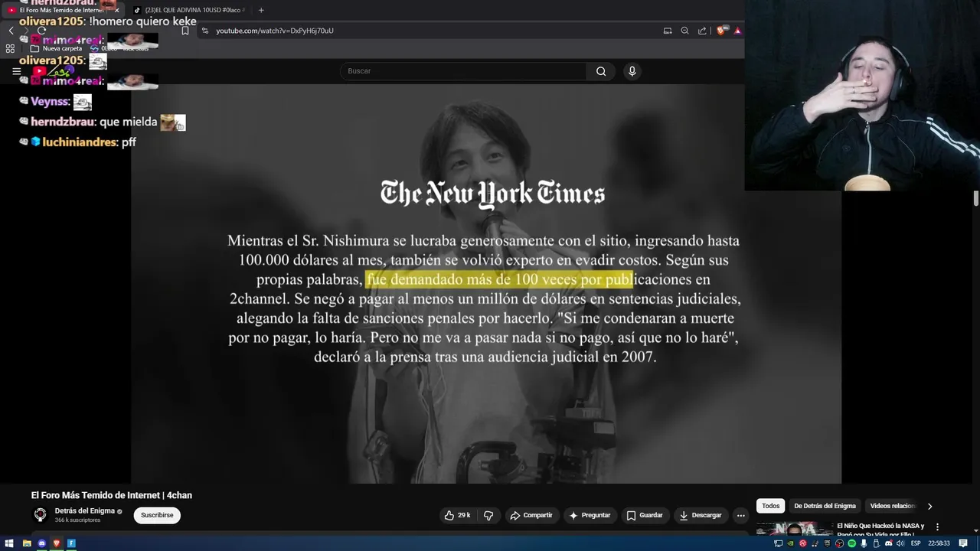Viewport: 980px width, 551px height.
Task: Open the Epic Games tray icon
Action: (x=828, y=543)
